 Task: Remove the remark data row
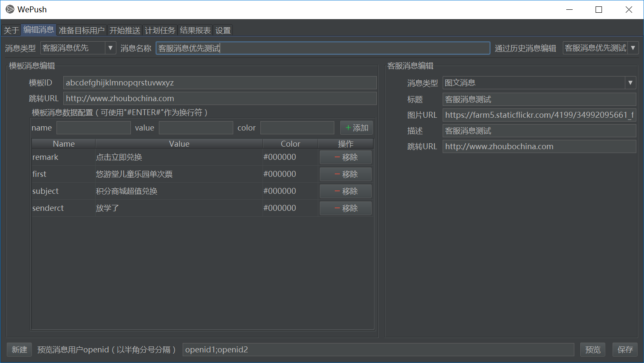point(345,157)
